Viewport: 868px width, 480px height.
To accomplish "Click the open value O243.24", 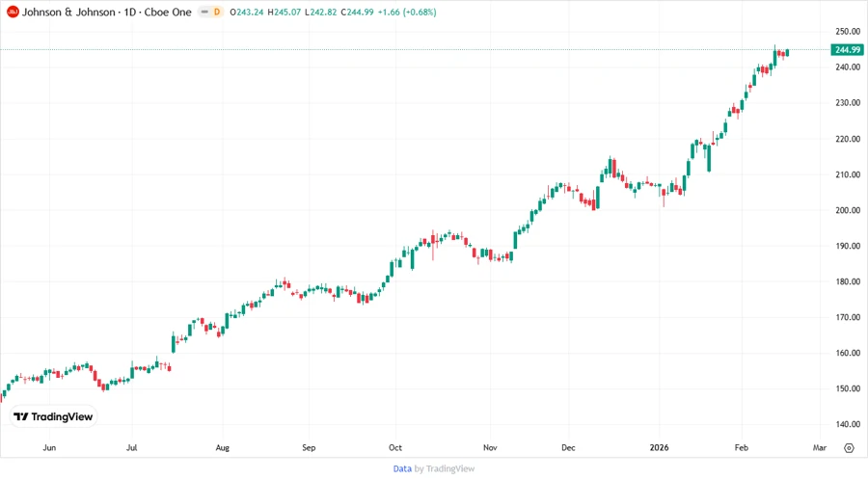I will tap(246, 12).
